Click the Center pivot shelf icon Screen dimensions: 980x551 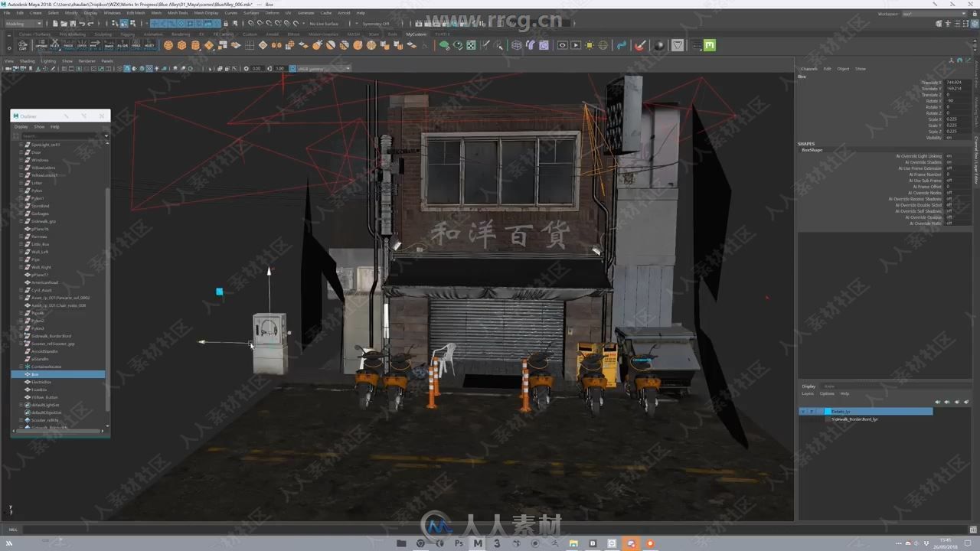pyautogui.click(x=81, y=45)
